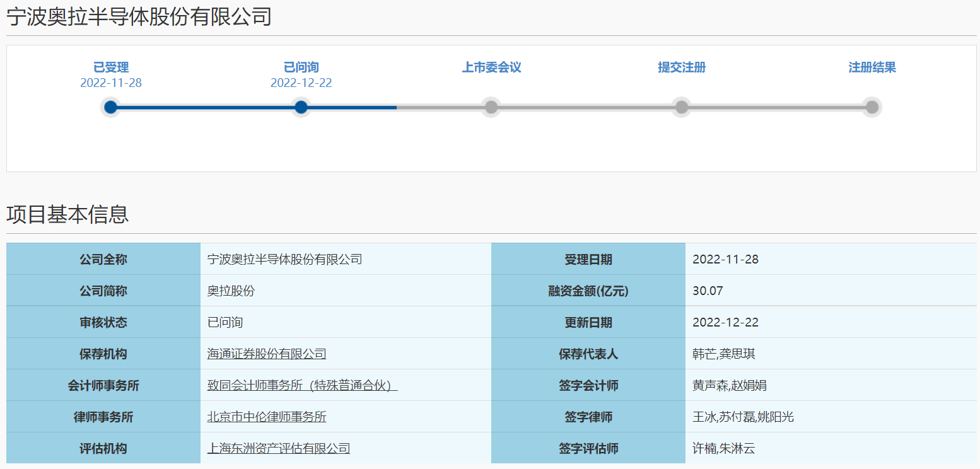Click the "已受理" timeline node circle
This screenshot has width=980, height=469.
(111, 107)
